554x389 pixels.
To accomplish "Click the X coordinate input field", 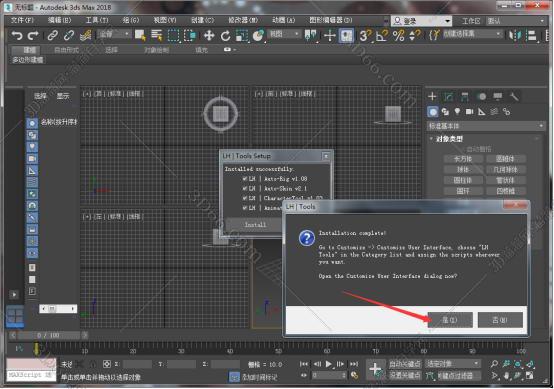I will 138,364.
